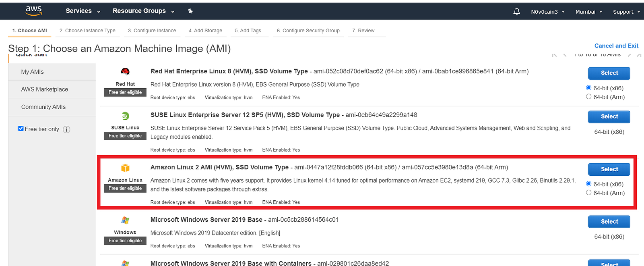Click the Microsoft Windows Server 2019 Base title
Image resolution: width=644 pixels, height=266 pixels.
pyautogui.click(x=206, y=220)
